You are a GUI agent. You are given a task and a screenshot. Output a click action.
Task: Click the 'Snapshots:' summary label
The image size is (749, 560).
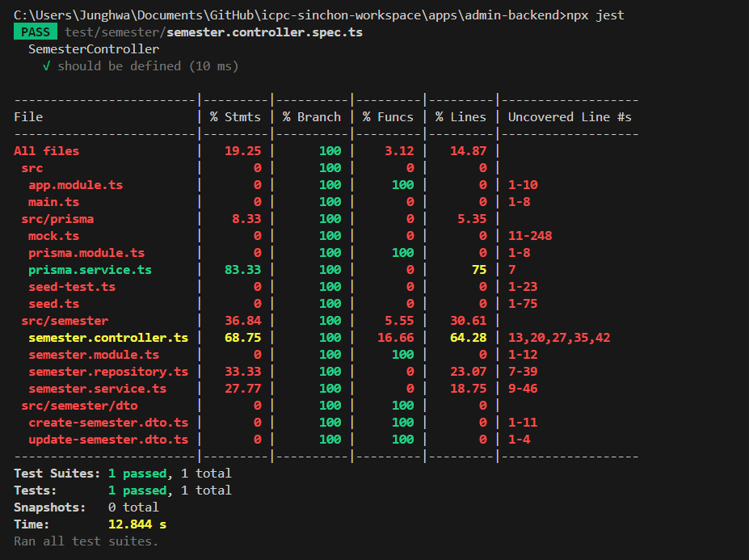tap(49, 507)
